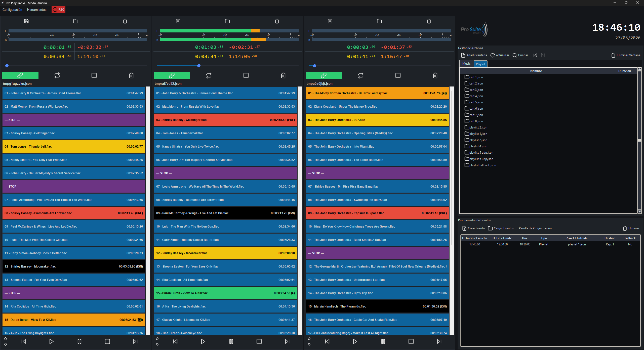
Task: Open the Configuración menu
Action: pyautogui.click(x=12, y=10)
